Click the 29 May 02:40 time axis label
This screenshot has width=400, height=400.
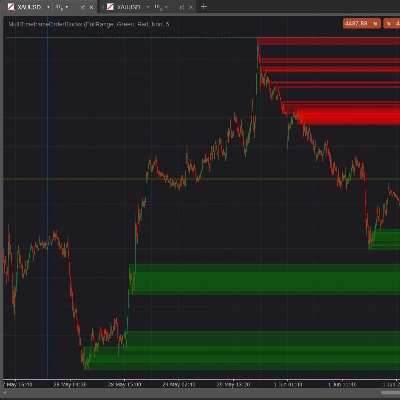coord(179,384)
